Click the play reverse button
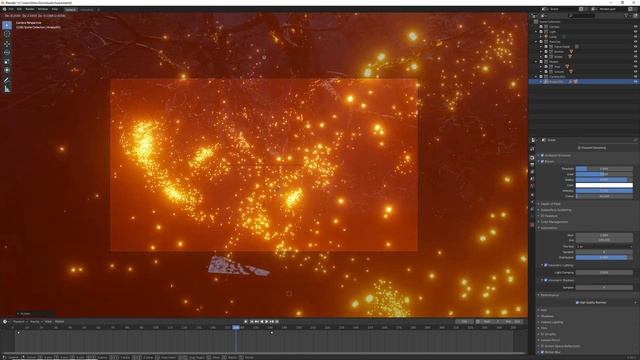Image resolution: width=640 pixels, height=360 pixels. click(x=262, y=322)
